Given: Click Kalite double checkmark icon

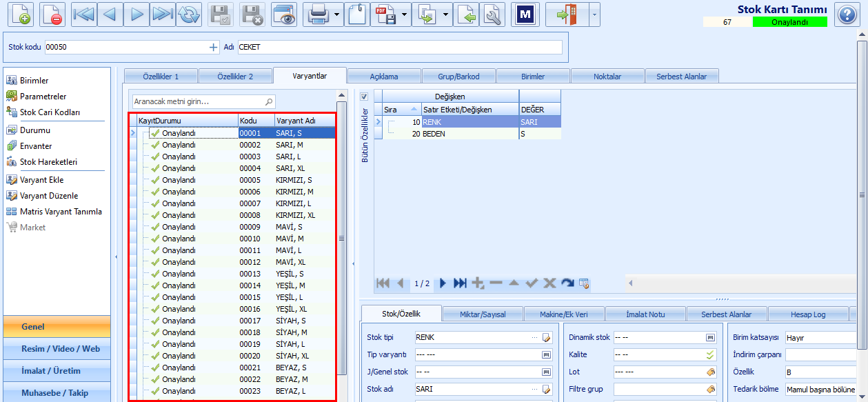Looking at the screenshot, I should point(710,354).
